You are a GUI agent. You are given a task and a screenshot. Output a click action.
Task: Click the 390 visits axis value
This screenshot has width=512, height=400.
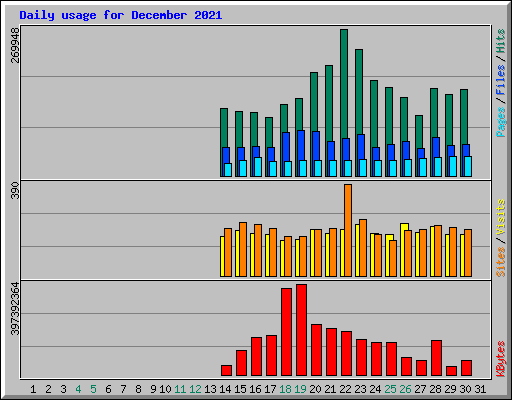[15, 190]
